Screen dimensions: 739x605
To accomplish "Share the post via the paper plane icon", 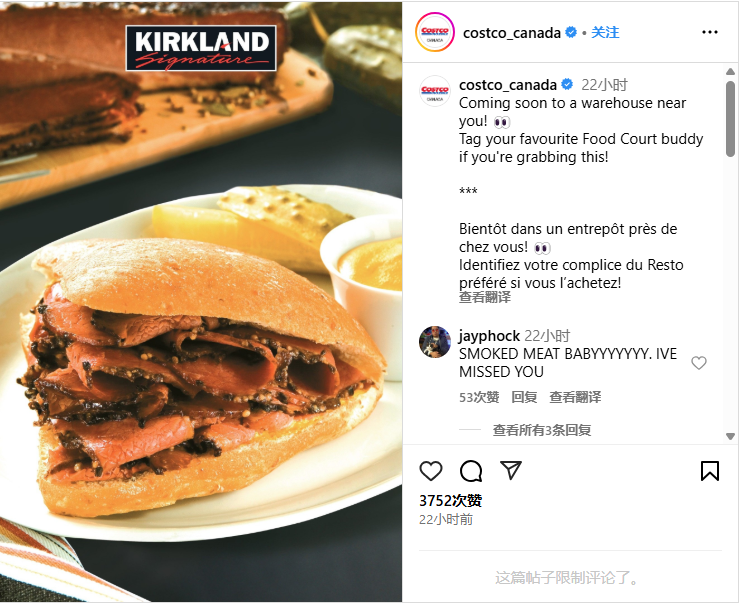I will point(511,470).
